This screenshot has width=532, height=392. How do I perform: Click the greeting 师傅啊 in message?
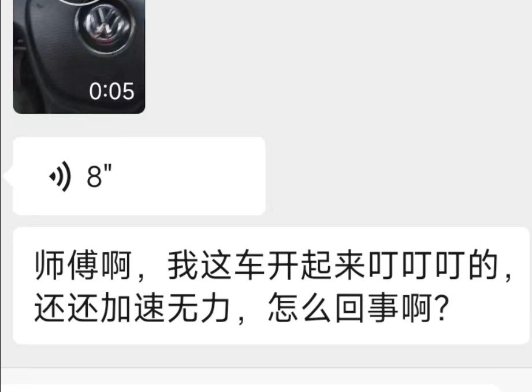pos(83,266)
